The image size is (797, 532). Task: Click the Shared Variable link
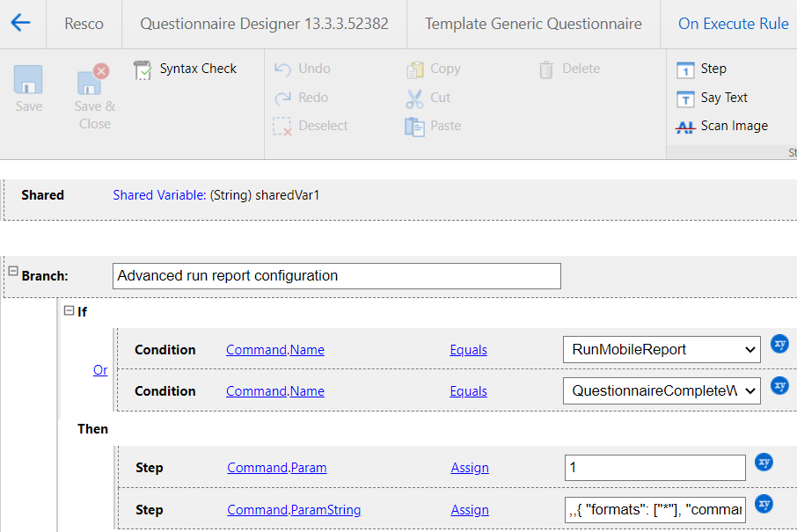point(159,195)
